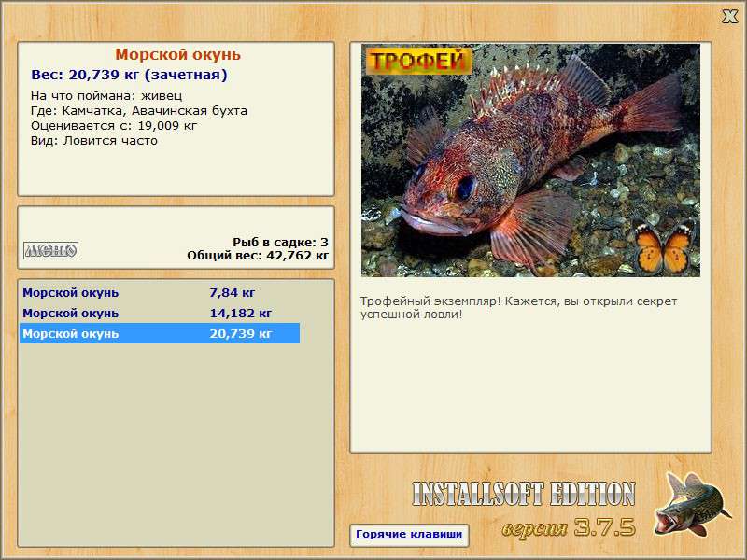
Task: Click the Где: Камчатка, Авачинская бухта line
Action: [x=139, y=111]
